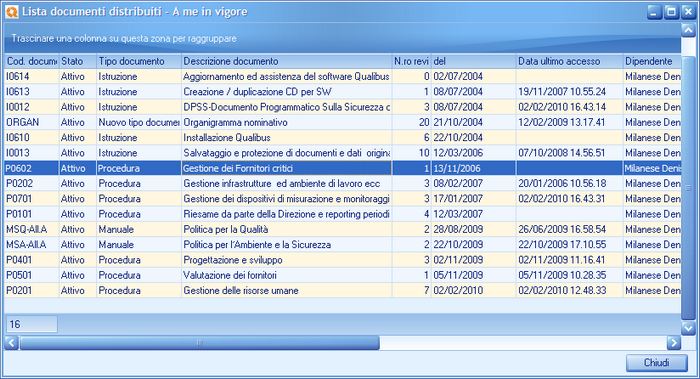700x379 pixels.
Task: Click the horizontal scrollbar thumb
Action: tap(199, 343)
